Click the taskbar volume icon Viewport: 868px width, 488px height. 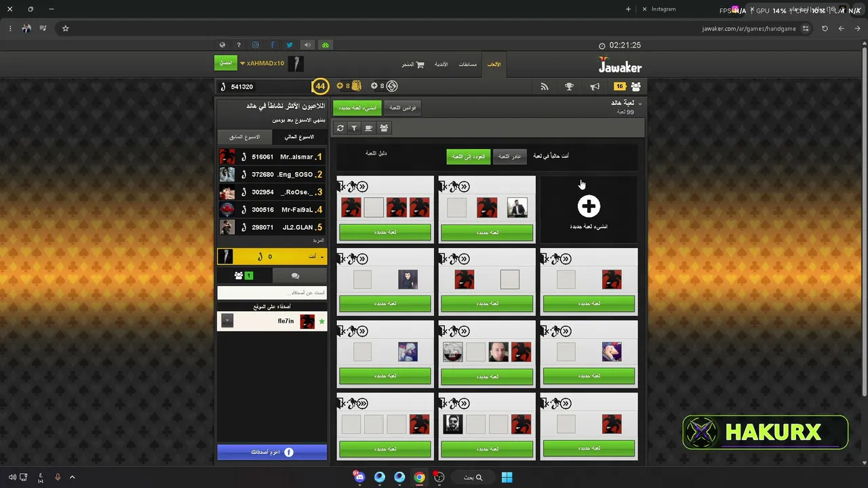pyautogui.click(x=12, y=477)
